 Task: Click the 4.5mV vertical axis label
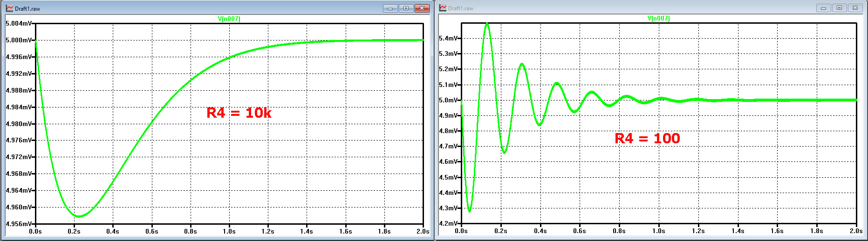tap(448, 177)
